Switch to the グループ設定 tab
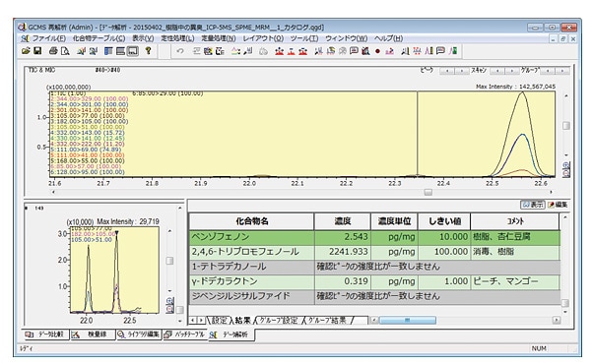Image resolution: width=593 pixels, height=364 pixels. [279, 320]
